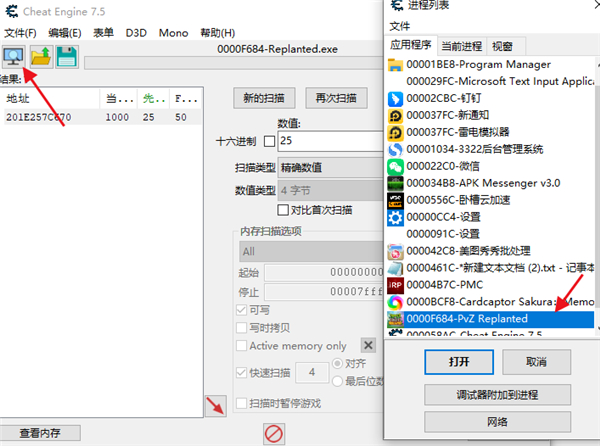Select 000029FC-Microsoft Text Input row
This screenshot has height=446, width=600.
click(491, 81)
